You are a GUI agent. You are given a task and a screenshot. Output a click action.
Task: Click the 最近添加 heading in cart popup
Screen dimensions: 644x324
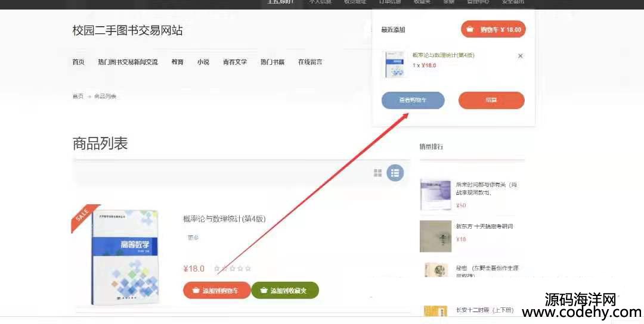(x=393, y=30)
